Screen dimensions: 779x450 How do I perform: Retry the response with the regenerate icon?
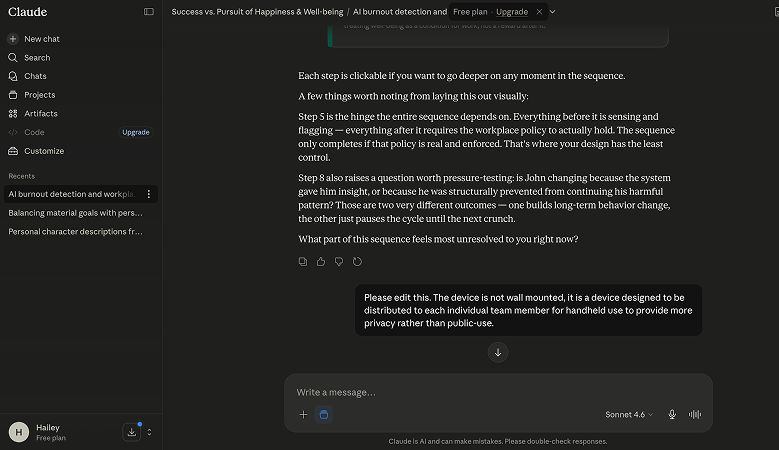coord(357,261)
